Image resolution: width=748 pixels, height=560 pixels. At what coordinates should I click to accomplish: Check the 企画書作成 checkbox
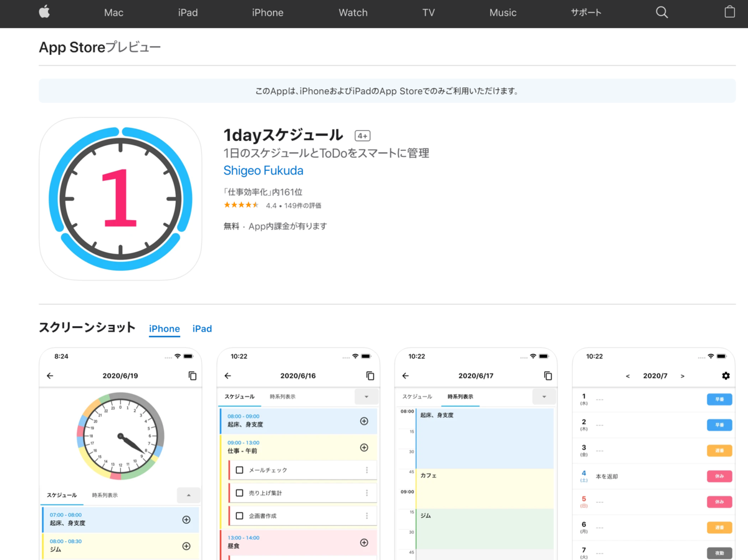239,516
